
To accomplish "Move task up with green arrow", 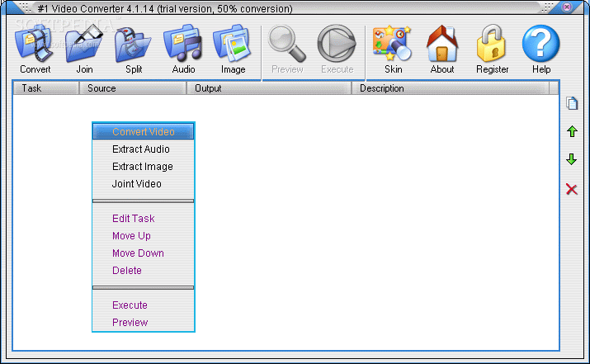I will tap(572, 131).
